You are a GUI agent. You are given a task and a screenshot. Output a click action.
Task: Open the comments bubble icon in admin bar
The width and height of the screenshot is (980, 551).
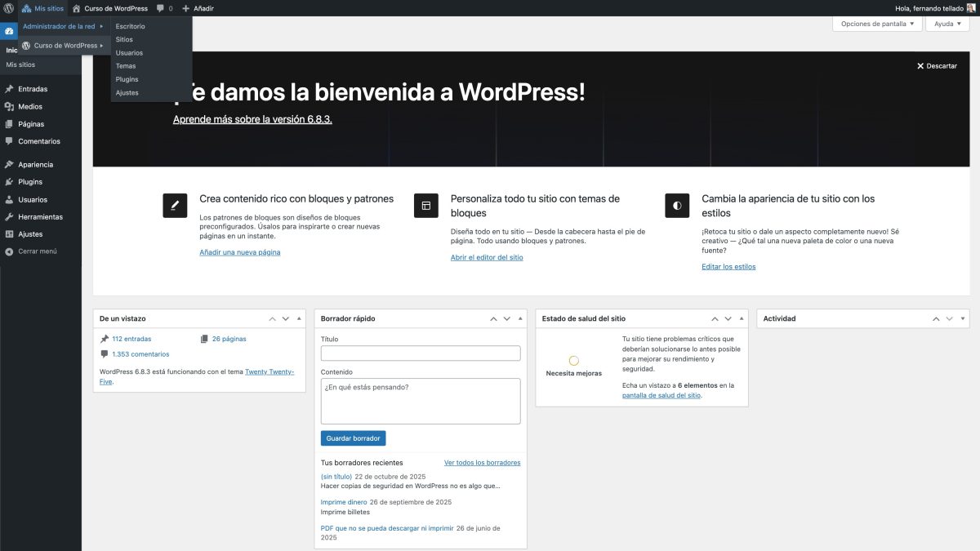click(x=161, y=8)
